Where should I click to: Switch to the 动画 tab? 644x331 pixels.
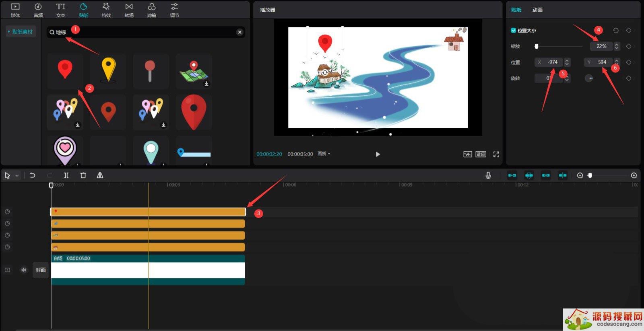point(537,10)
